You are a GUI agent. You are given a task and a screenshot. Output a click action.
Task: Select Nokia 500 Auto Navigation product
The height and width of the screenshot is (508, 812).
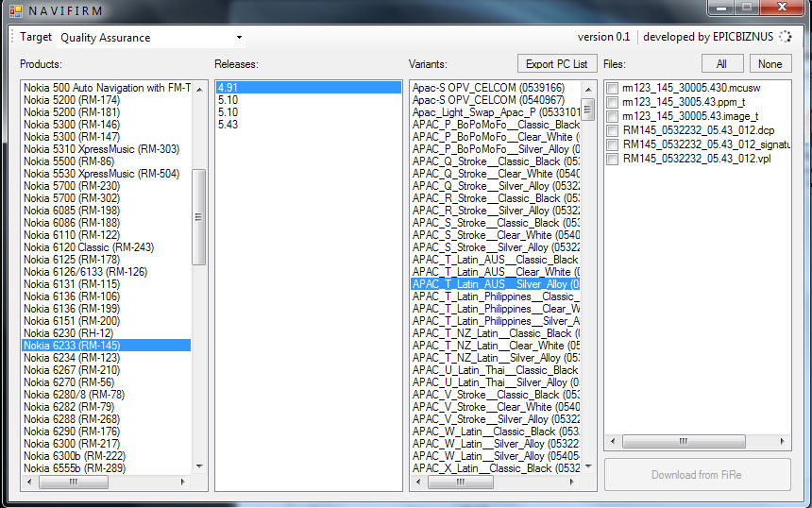[x=106, y=88]
